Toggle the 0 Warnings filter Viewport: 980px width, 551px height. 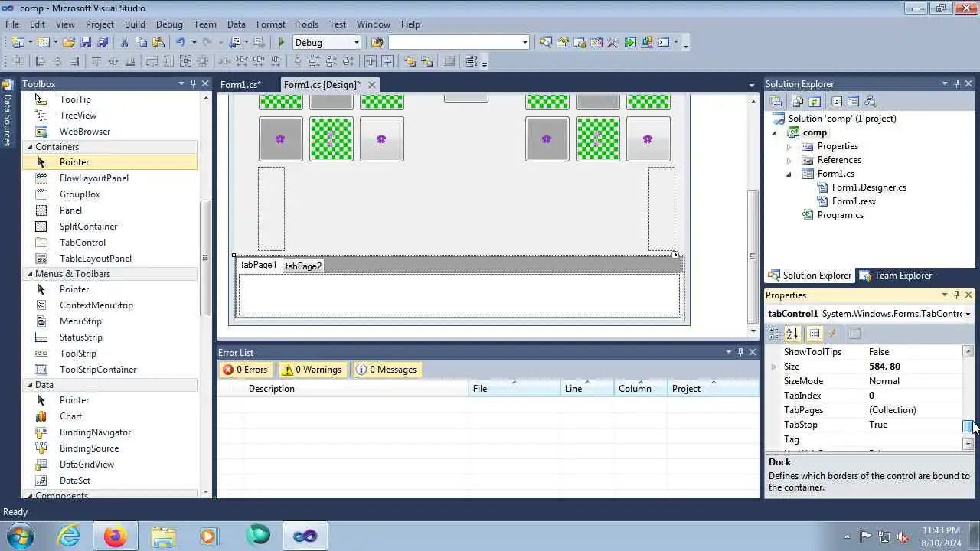312,370
